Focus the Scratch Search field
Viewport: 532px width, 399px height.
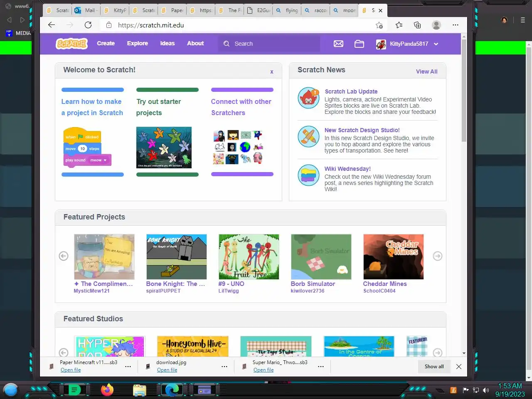coord(269,44)
